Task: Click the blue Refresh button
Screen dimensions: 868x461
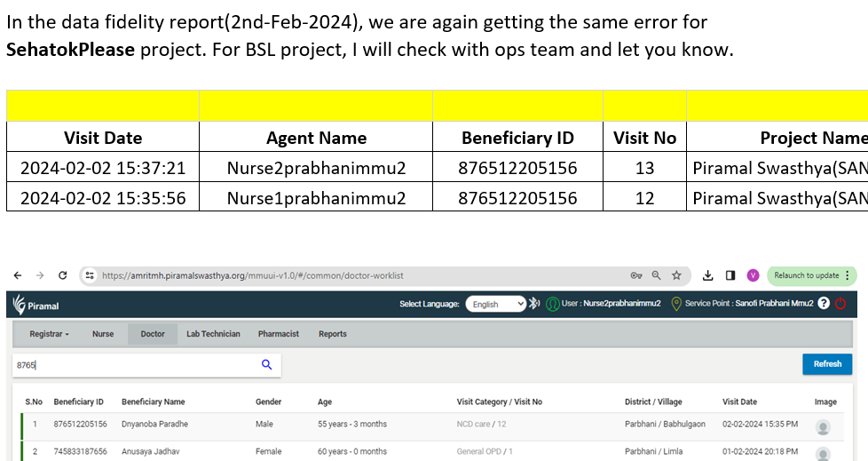Action: [x=827, y=364]
